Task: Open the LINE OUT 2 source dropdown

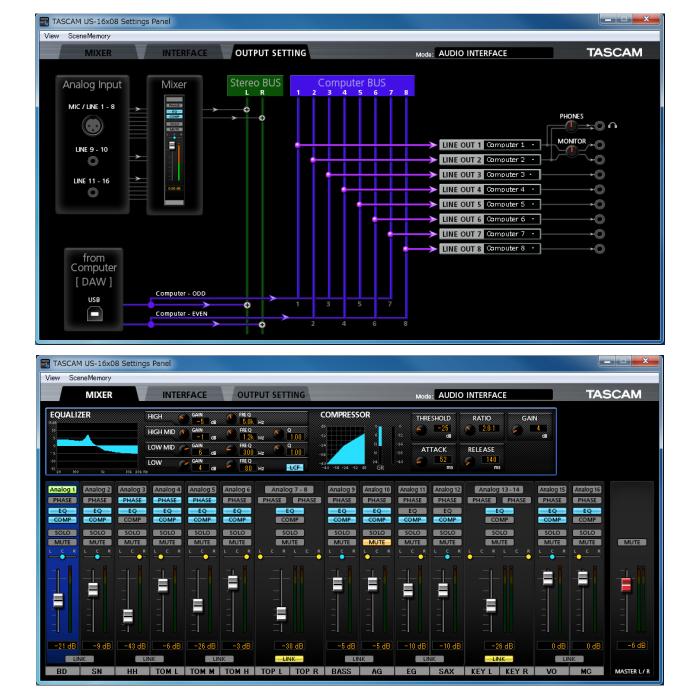Action: (512, 160)
